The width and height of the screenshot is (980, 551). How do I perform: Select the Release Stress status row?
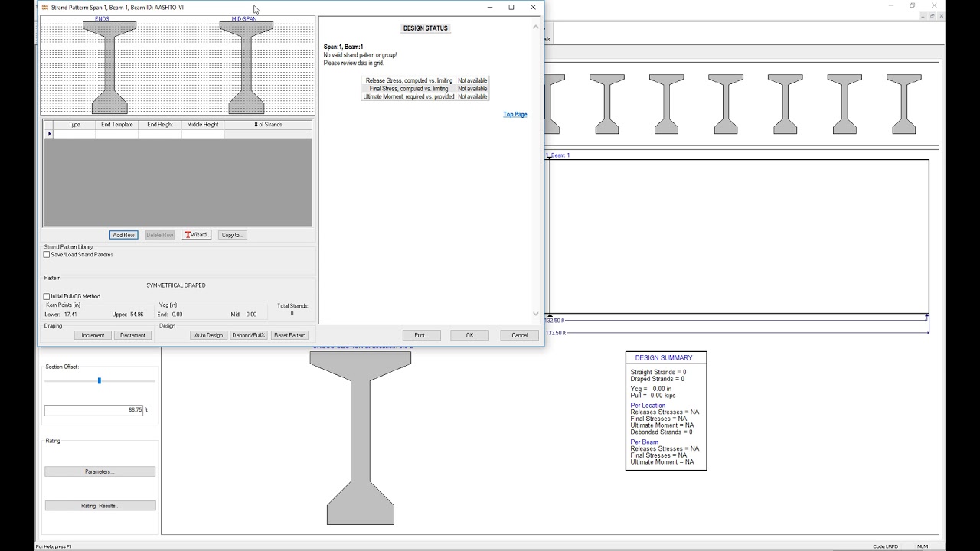[x=425, y=80]
